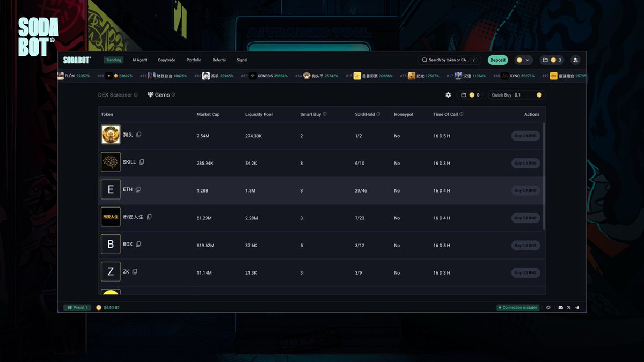This screenshot has width=644, height=362.
Task: Copy the 币安人生 token address
Action: [149, 217]
